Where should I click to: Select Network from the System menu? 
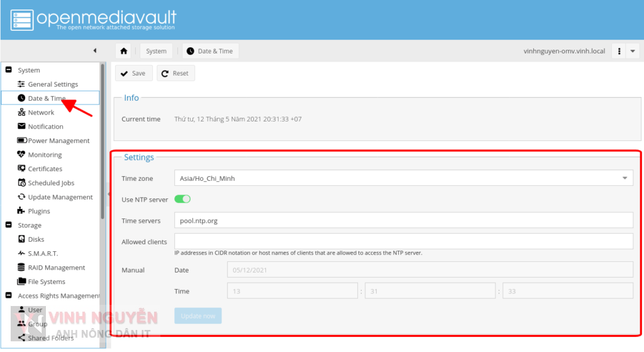point(41,113)
